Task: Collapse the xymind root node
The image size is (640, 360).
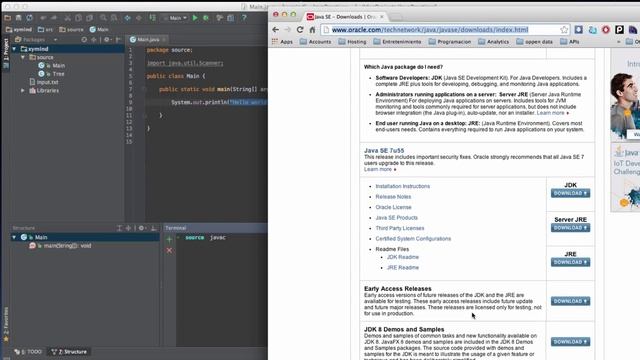Action: pos(14,49)
